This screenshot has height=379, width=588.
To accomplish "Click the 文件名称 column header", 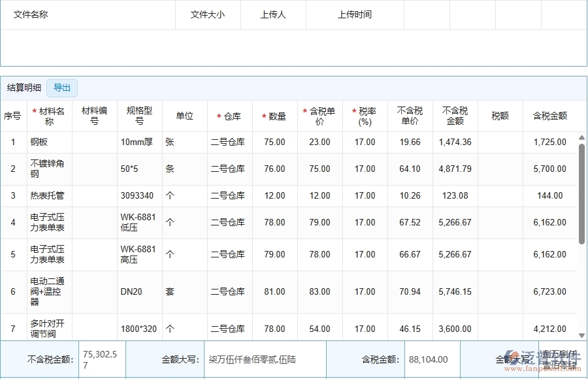I will click(x=31, y=14).
